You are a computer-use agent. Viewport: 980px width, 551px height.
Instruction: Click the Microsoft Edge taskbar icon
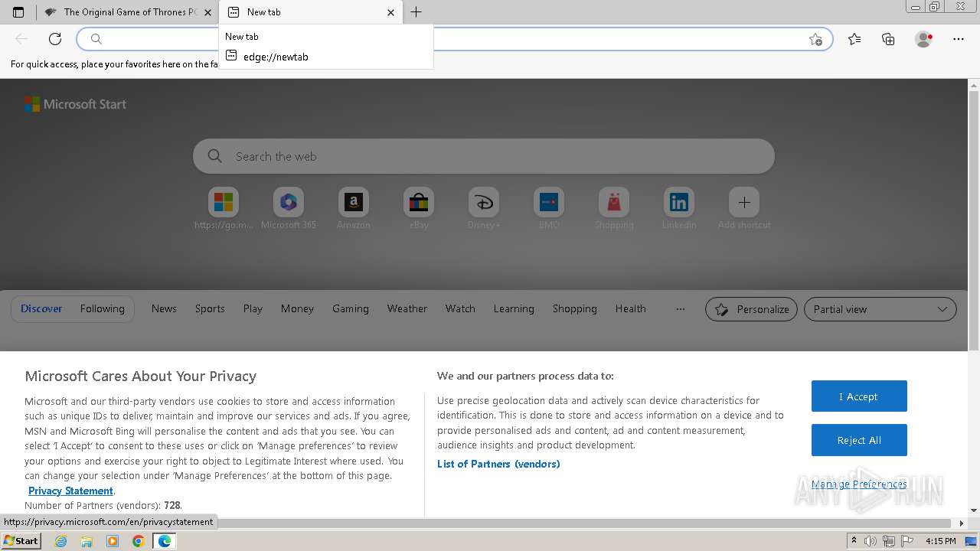click(x=165, y=541)
